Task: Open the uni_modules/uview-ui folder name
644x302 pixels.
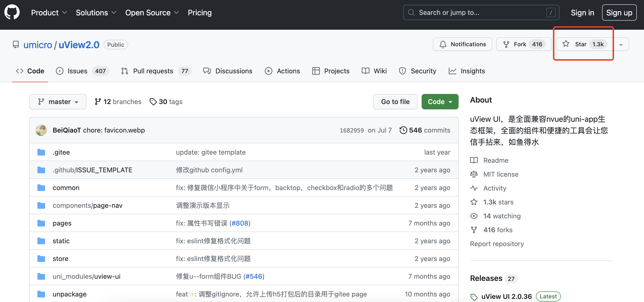Action: point(86,277)
